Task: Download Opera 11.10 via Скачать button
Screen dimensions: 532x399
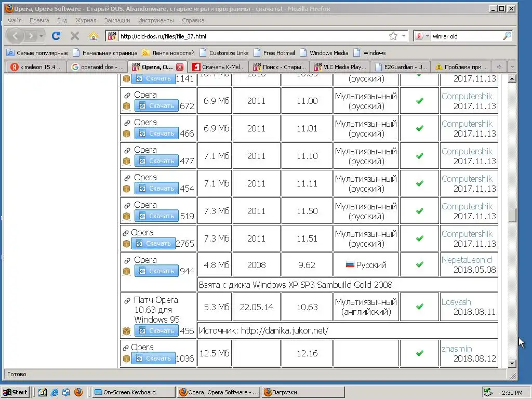Action: click(156, 161)
